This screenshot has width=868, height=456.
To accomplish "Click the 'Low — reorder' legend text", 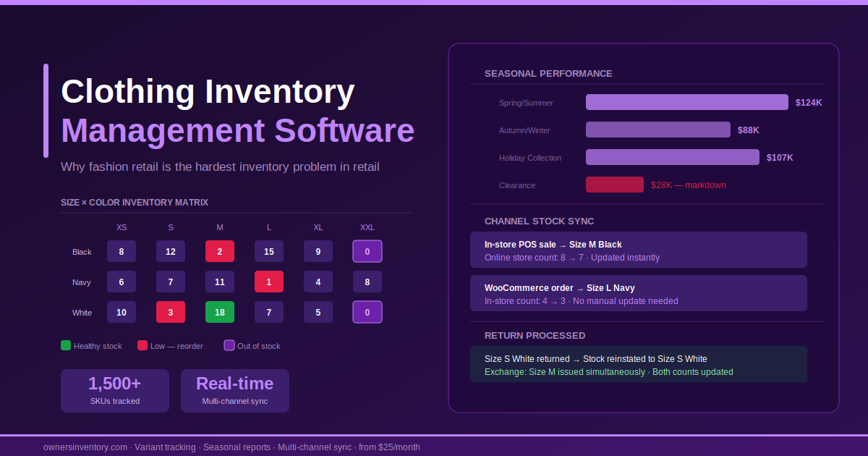I will click(x=177, y=346).
